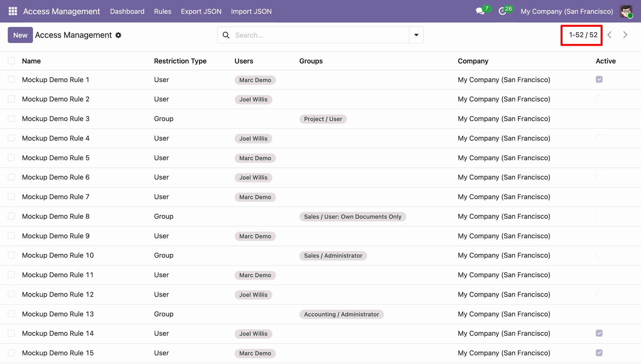
Task: Click the Group restriction type of Rule 8
Action: click(164, 216)
